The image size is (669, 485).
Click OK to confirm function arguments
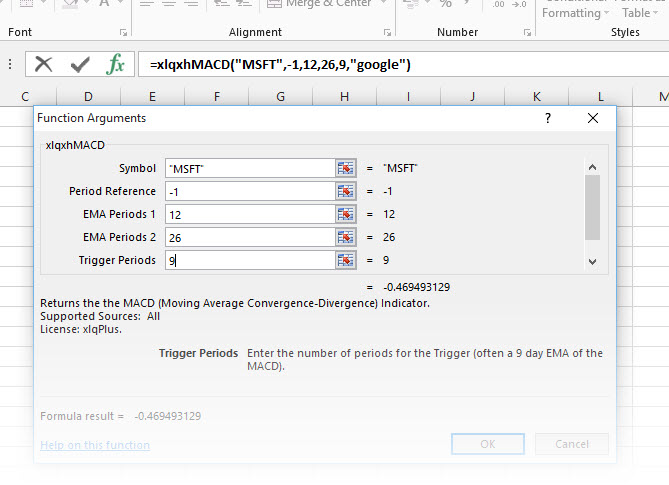488,444
